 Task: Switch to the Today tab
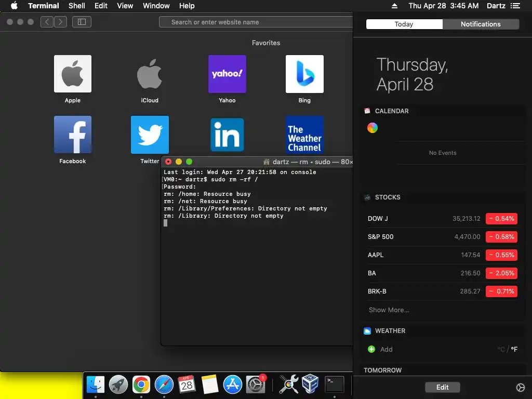[404, 24]
